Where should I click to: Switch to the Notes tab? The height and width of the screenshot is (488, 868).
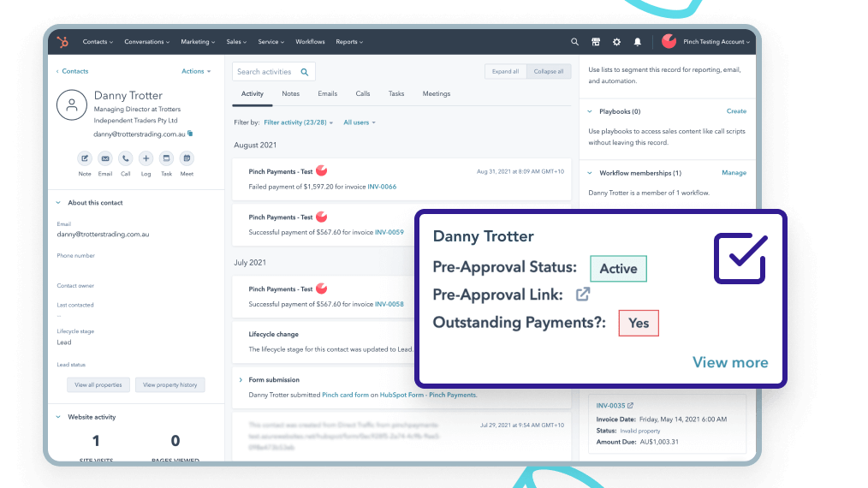click(x=291, y=94)
